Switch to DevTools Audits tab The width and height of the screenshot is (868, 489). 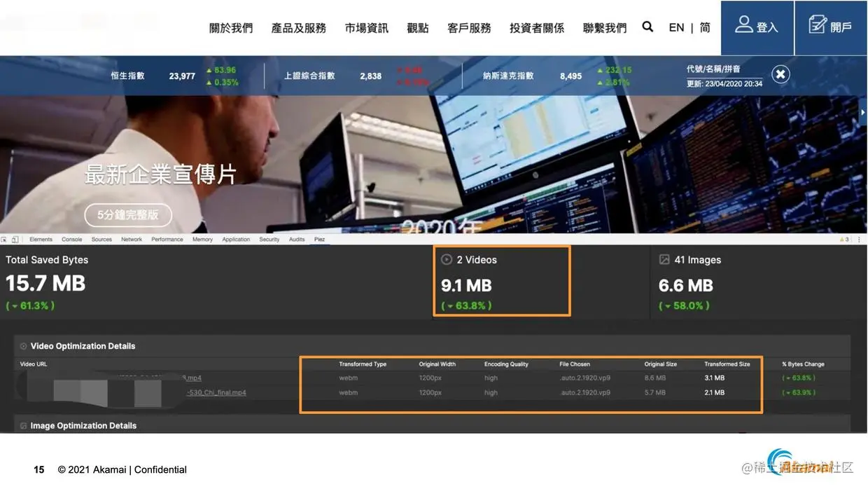click(x=297, y=240)
